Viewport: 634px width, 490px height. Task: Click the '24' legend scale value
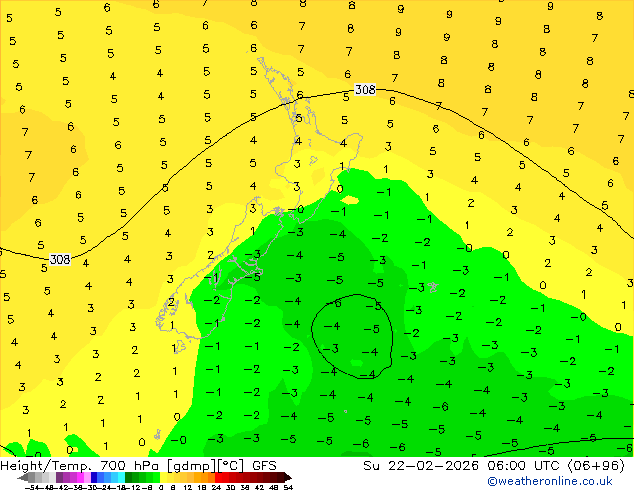click(x=217, y=488)
